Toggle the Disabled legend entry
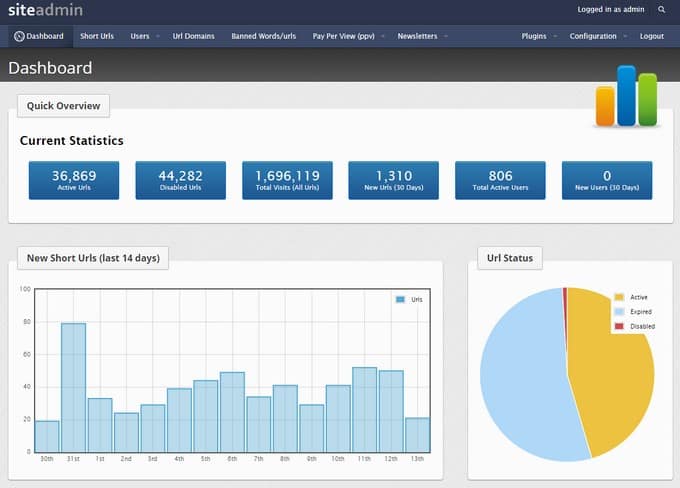Image resolution: width=680 pixels, height=488 pixels. tap(619, 327)
